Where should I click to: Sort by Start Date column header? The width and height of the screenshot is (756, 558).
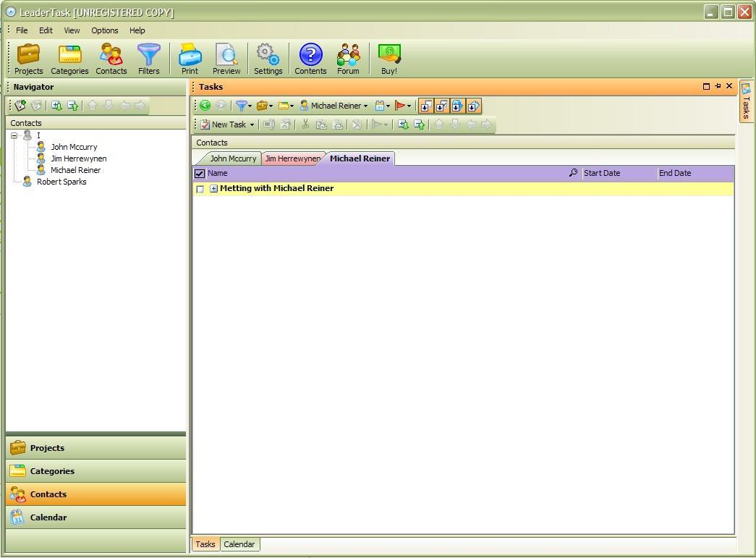click(619, 173)
